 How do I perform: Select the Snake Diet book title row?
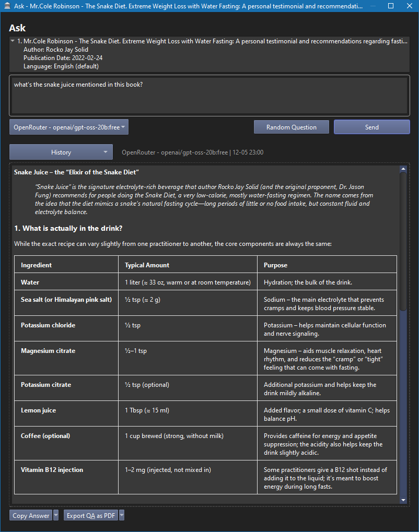point(209,41)
